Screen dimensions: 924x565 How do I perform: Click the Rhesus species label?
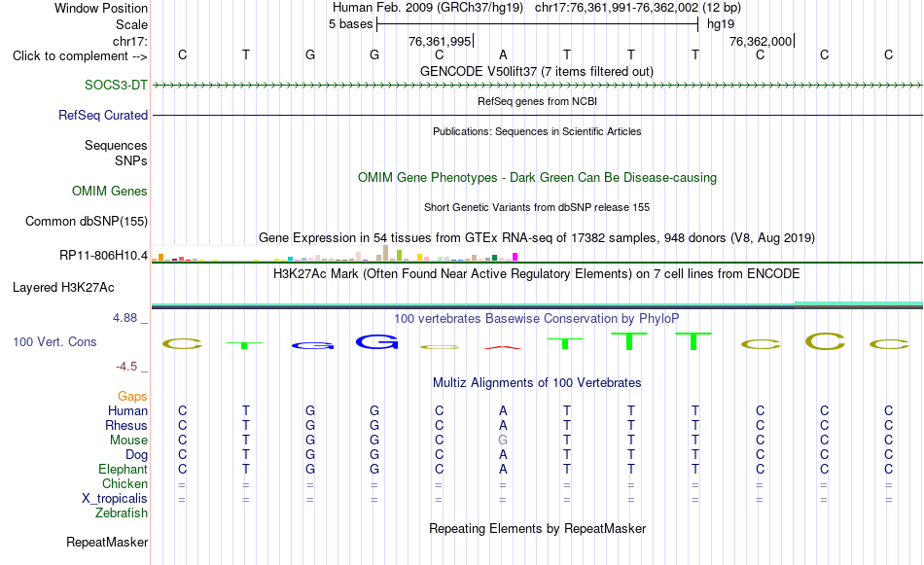(126, 425)
